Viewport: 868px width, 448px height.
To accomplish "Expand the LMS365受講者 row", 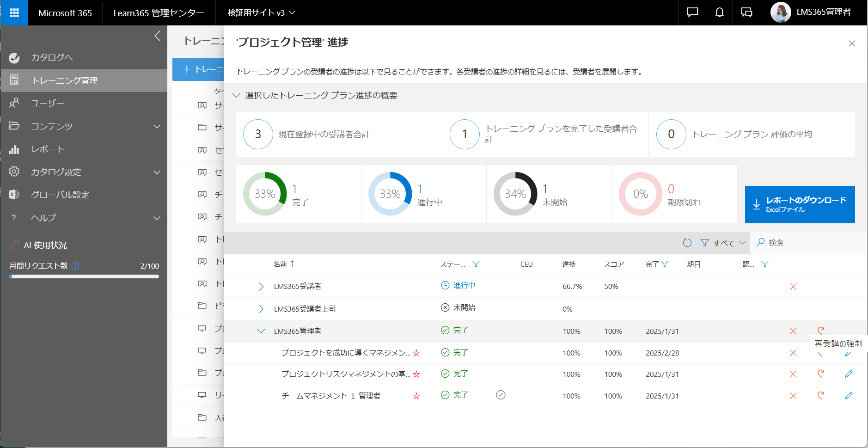I will pyautogui.click(x=261, y=287).
